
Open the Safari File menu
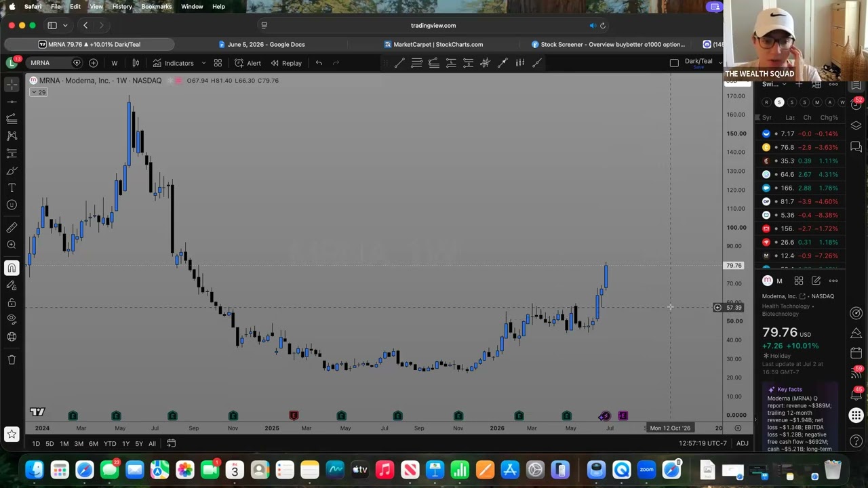(x=56, y=7)
